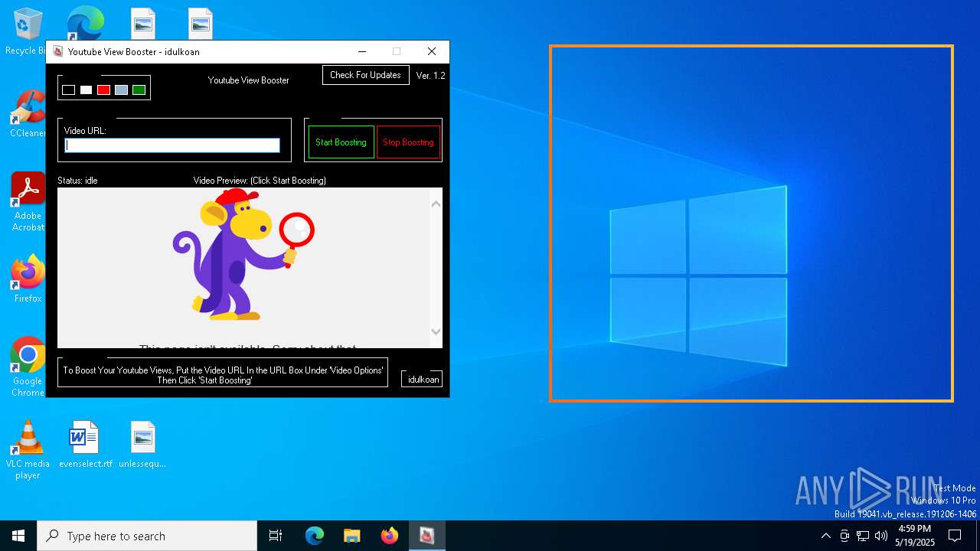
Task: Select the Microsoft Edge desktop shortcut
Action: [85, 23]
